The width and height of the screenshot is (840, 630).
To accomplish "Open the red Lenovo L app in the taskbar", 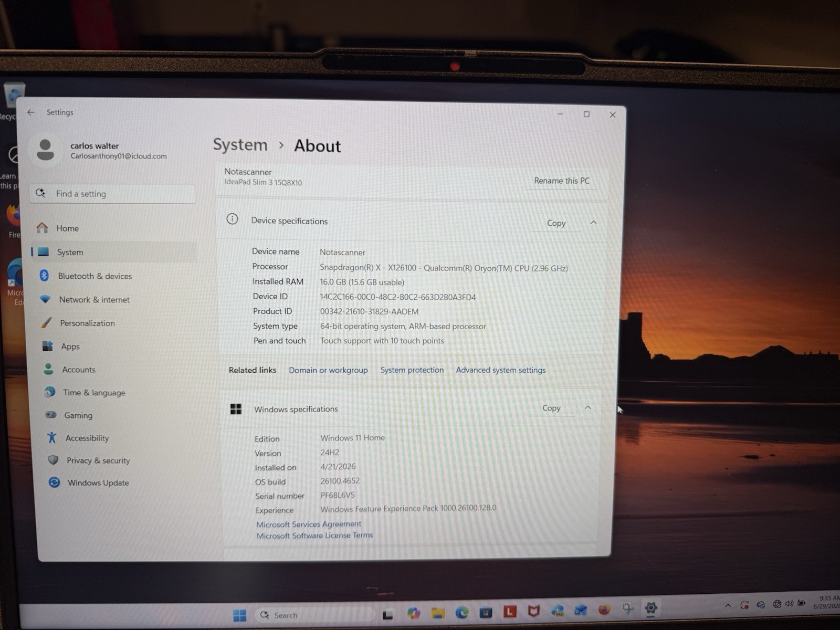I will coord(510,611).
